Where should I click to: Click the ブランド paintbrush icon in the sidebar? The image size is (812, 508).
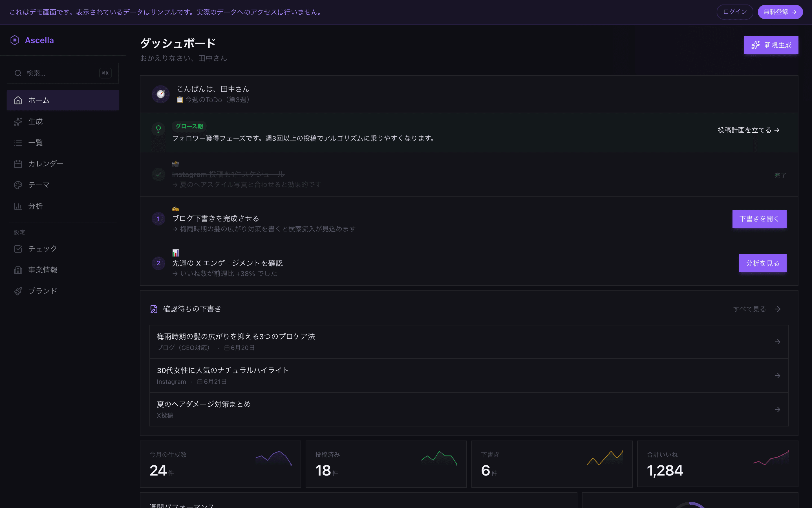coord(18,291)
